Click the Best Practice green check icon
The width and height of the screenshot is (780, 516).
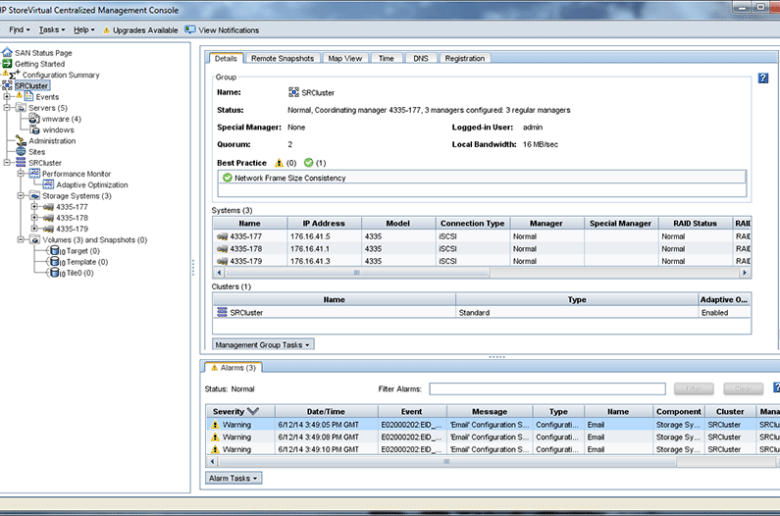tap(308, 163)
